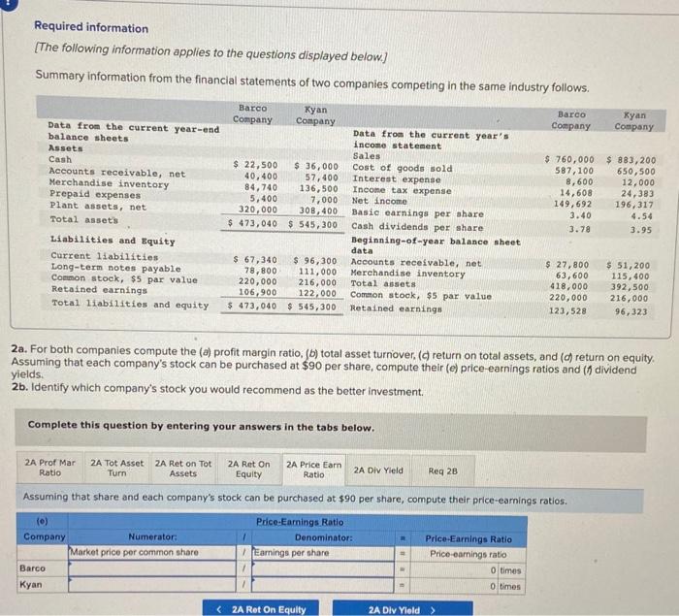Click the Barco row label in answer table
Screen dimensions: 679x616
point(32,567)
